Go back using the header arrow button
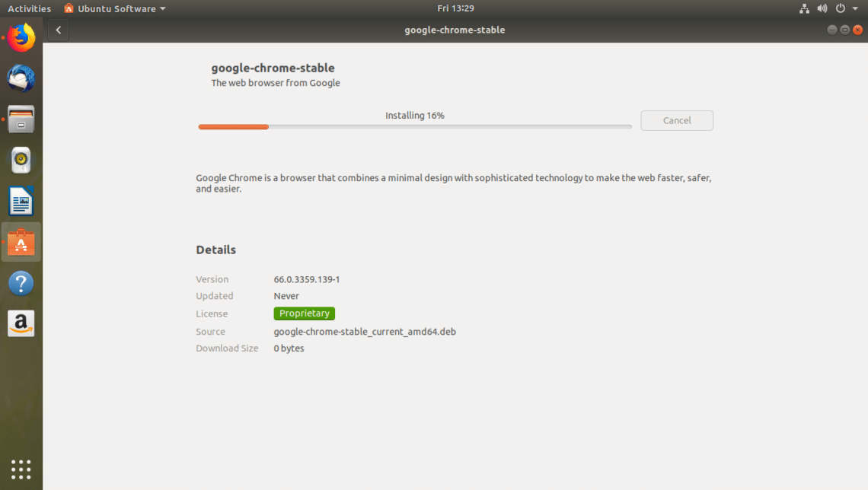Viewport: 868px width, 490px height. (x=58, y=30)
